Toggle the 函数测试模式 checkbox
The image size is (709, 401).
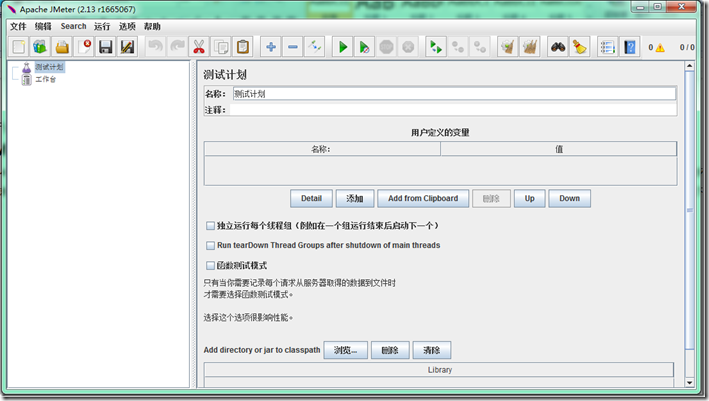210,265
